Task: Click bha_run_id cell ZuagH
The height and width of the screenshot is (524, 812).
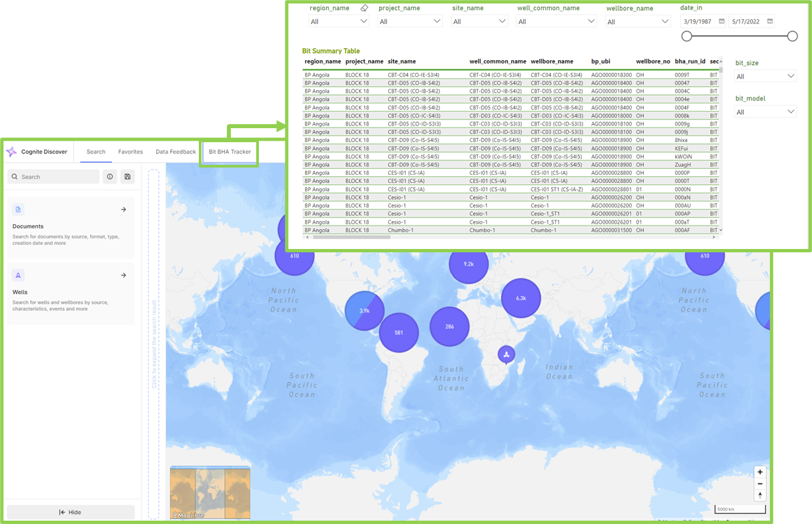Action: (683, 164)
